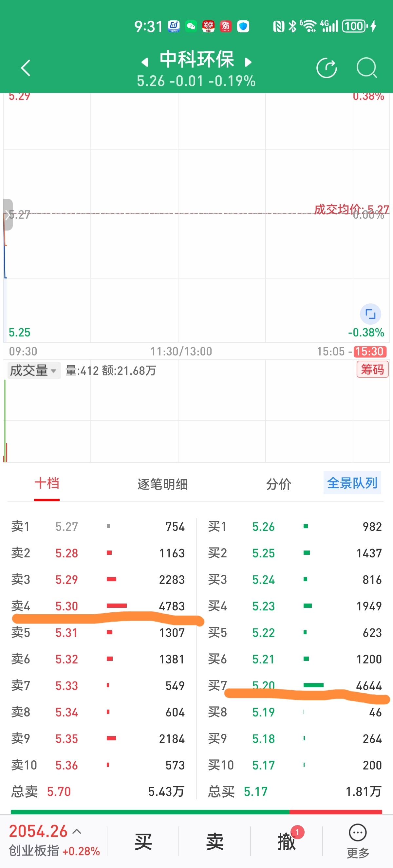This screenshot has height=868, width=393.
Task: Select 卖6 price 5.32
Action: click(67, 659)
